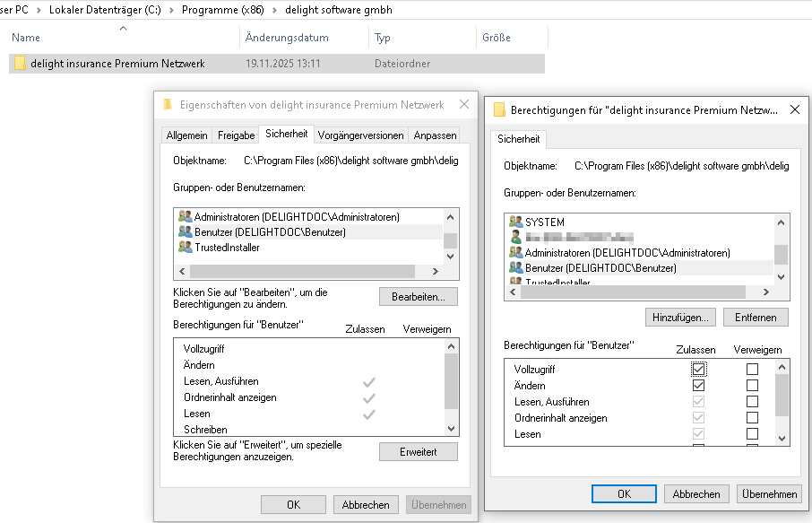Click the Administratoren icon in Berechtigungen dialog
This screenshot has height=523, width=812.
tap(515, 253)
